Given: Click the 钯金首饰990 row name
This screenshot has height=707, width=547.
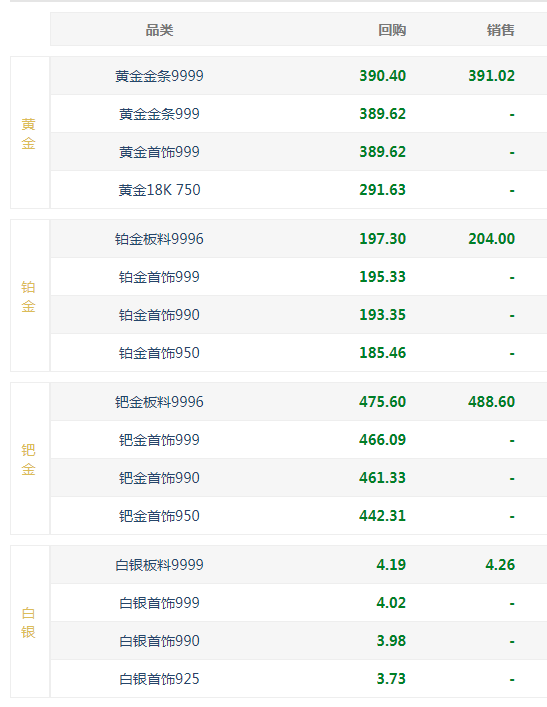Looking at the screenshot, I should (x=159, y=478).
